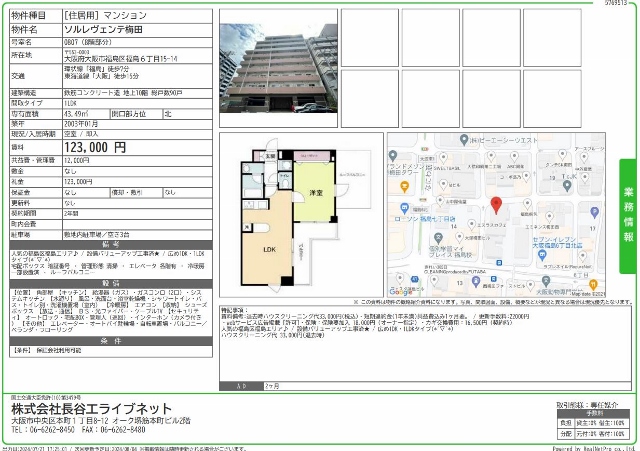640x451 pixels.
Task: Click the Google logo on the map
Action: (x=400, y=291)
